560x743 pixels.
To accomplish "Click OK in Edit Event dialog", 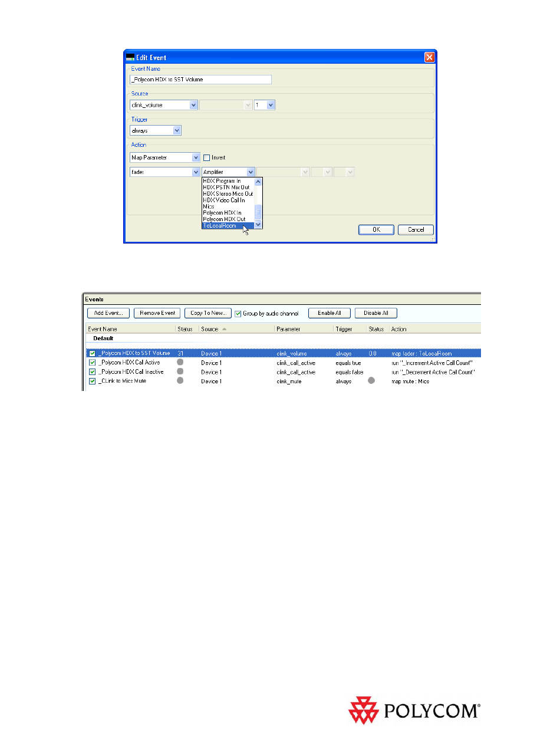I will coord(376,230).
